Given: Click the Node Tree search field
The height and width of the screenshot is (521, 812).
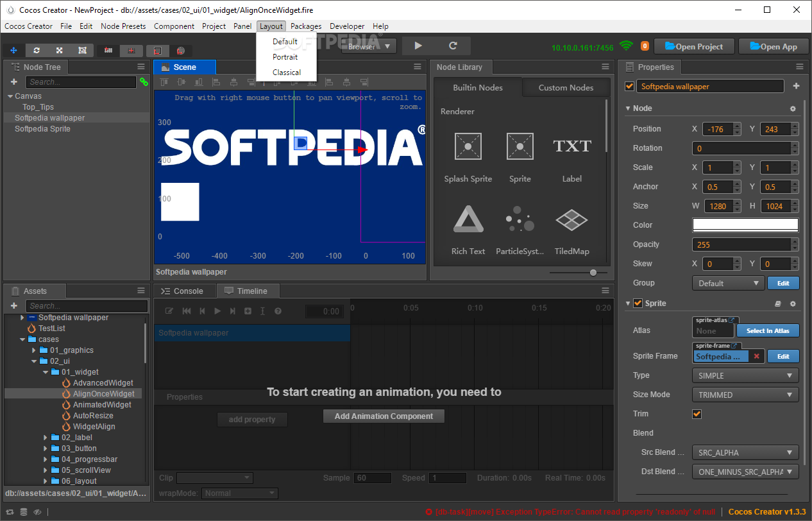Looking at the screenshot, I should click(81, 82).
